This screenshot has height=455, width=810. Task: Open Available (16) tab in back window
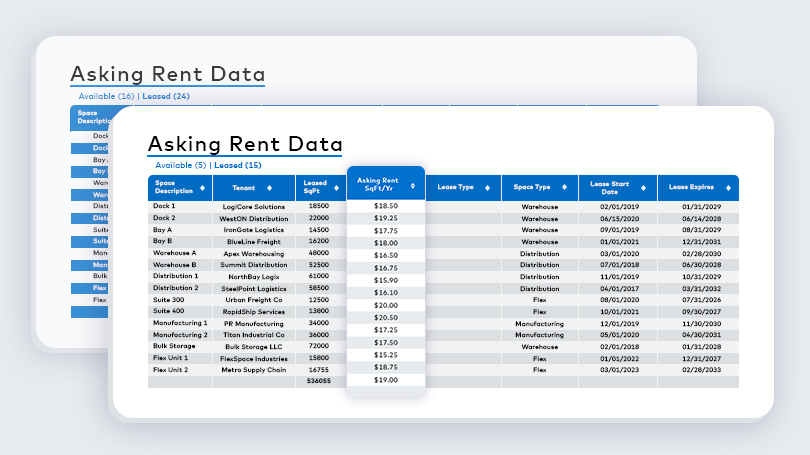pyautogui.click(x=106, y=96)
